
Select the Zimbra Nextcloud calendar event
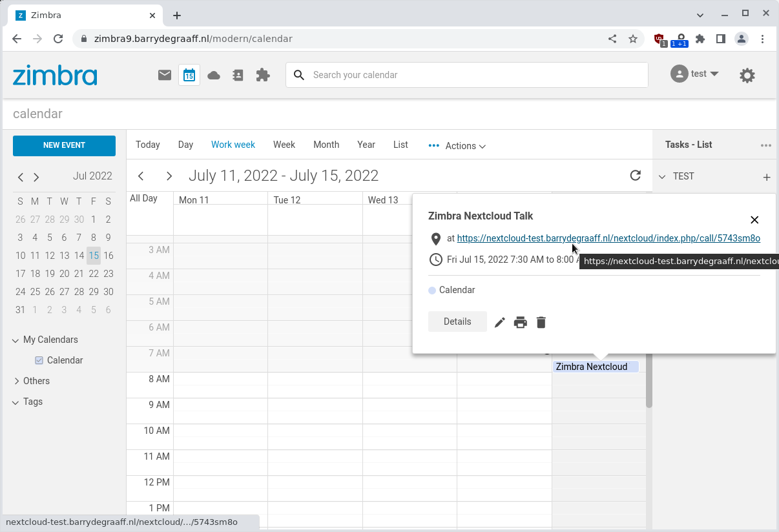click(x=596, y=367)
